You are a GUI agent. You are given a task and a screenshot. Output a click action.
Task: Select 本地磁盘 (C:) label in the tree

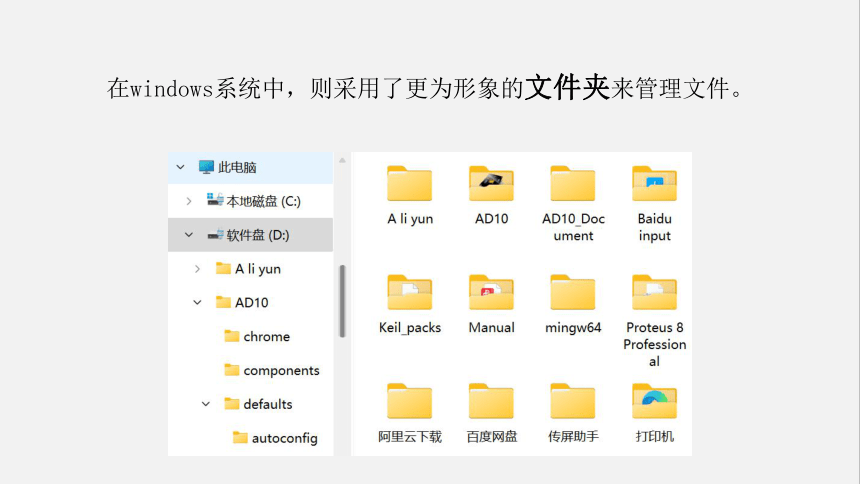click(263, 201)
